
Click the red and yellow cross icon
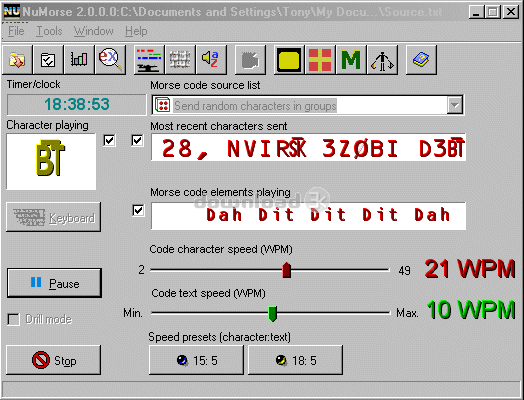(320, 60)
